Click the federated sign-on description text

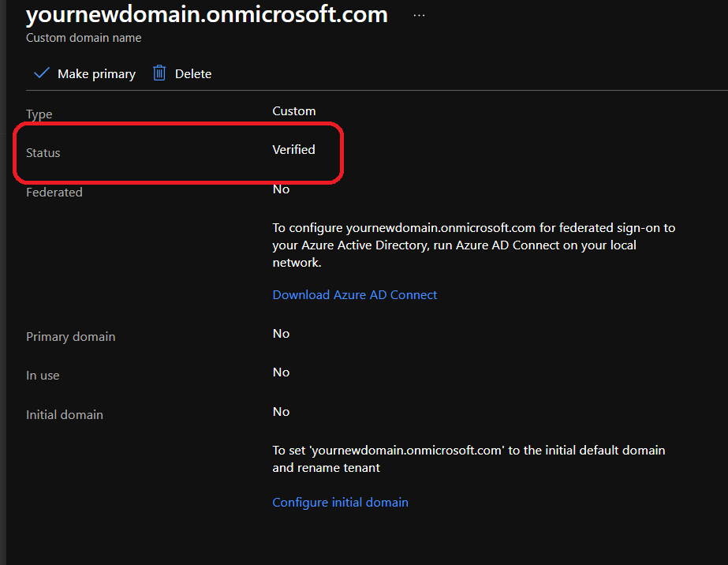click(473, 245)
